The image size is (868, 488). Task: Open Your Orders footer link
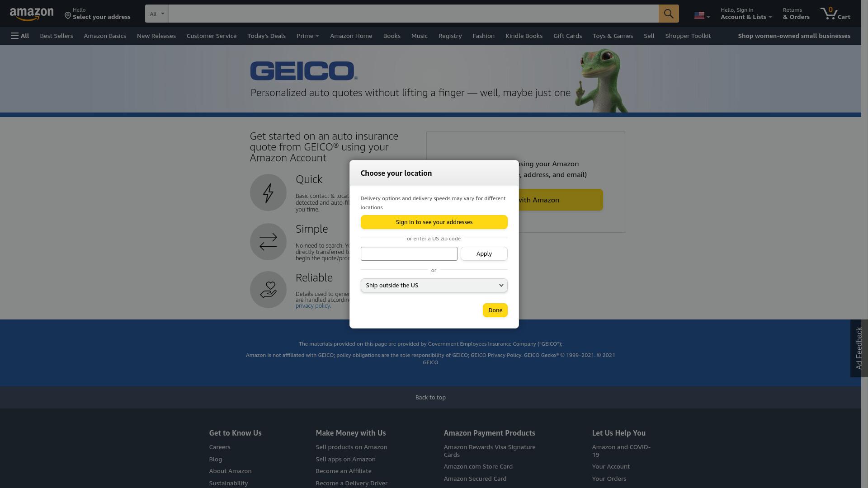click(x=609, y=479)
